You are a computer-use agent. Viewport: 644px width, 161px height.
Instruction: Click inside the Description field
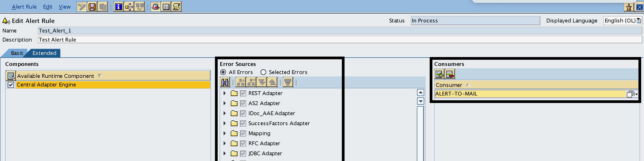200,39
